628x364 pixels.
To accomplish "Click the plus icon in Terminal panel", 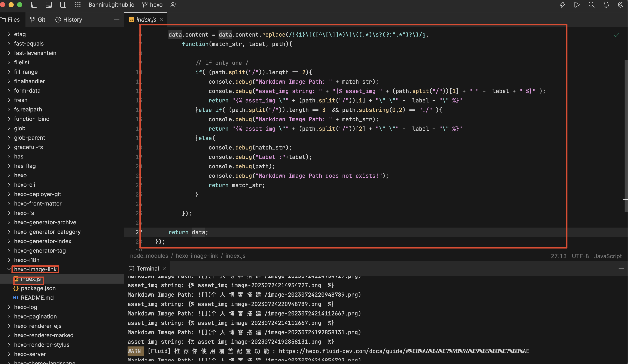I will click(621, 269).
